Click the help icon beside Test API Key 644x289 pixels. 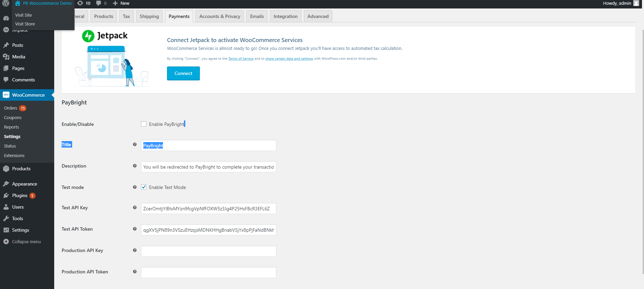[x=135, y=208]
